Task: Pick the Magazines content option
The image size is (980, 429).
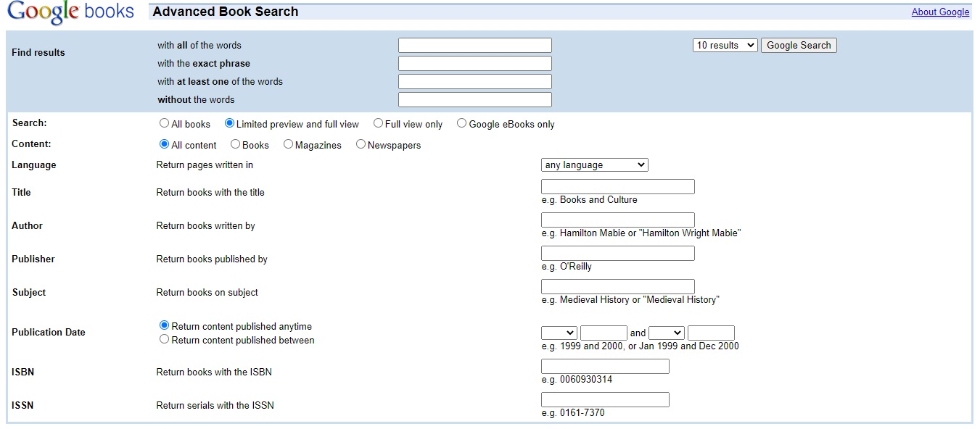Action: [x=289, y=145]
